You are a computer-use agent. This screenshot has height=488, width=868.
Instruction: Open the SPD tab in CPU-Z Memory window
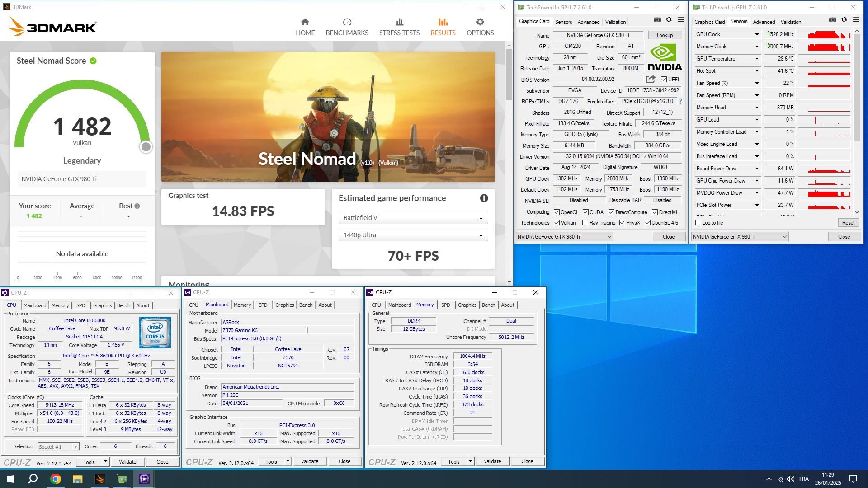[445, 305]
